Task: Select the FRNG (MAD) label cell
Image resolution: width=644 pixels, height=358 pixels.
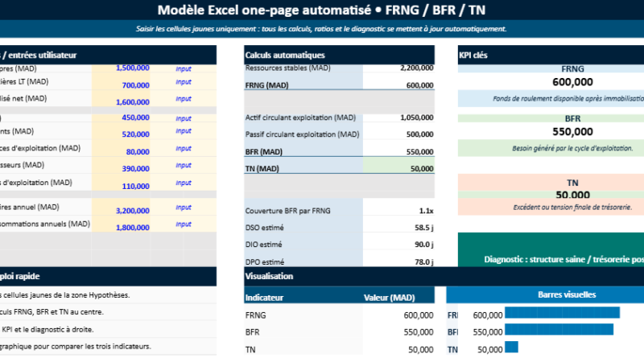Action: pyautogui.click(x=303, y=82)
